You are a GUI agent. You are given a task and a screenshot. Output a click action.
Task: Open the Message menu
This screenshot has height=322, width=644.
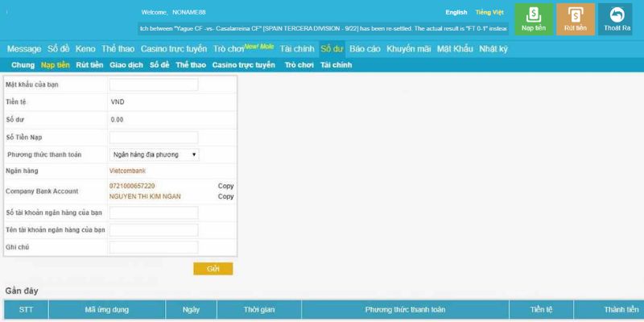coord(23,49)
